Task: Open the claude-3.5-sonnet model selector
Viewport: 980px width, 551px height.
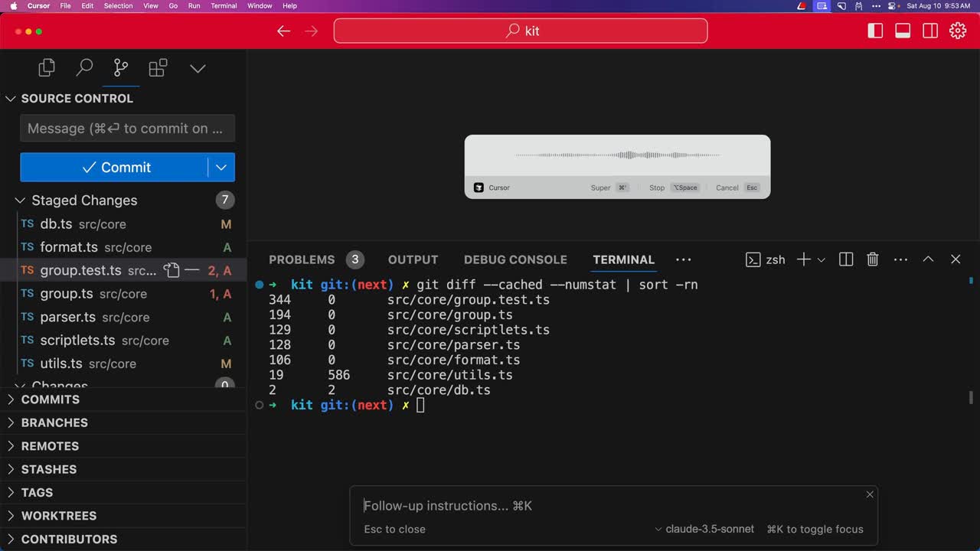Action: (704, 529)
